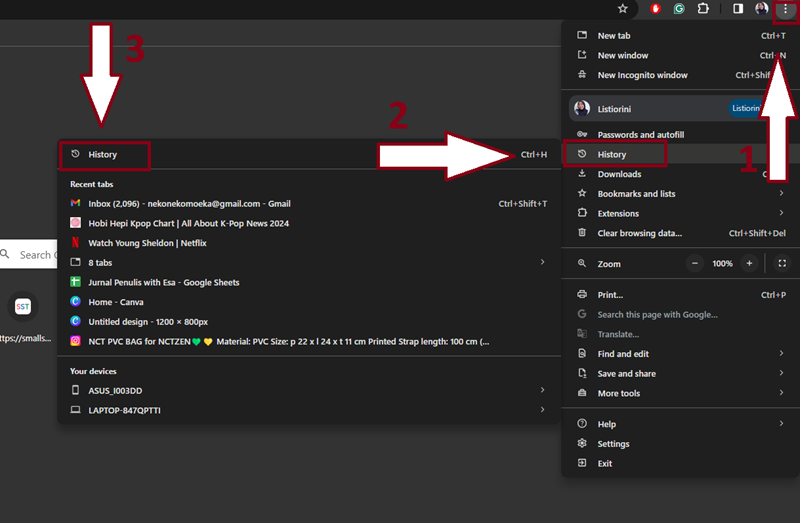
Task: Open the Grammarly extension icon
Action: pos(679,9)
